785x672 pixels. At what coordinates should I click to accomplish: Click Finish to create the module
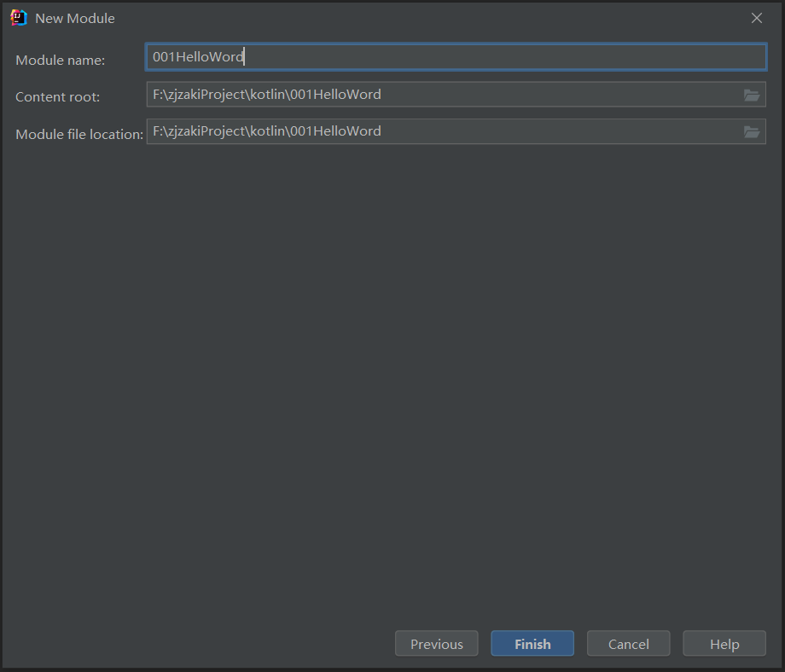(532, 644)
